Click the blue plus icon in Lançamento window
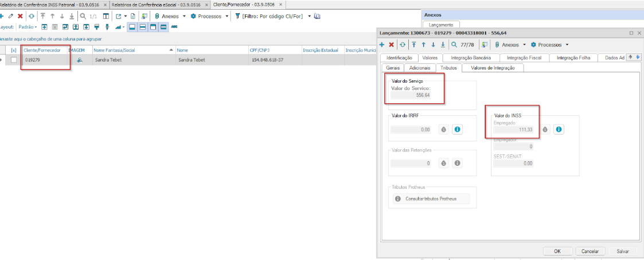This screenshot has height=260, width=644. pyautogui.click(x=381, y=44)
